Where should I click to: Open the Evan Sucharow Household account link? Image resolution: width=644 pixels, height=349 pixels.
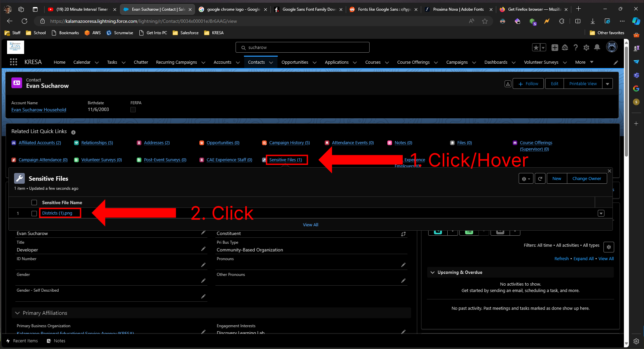pyautogui.click(x=39, y=110)
